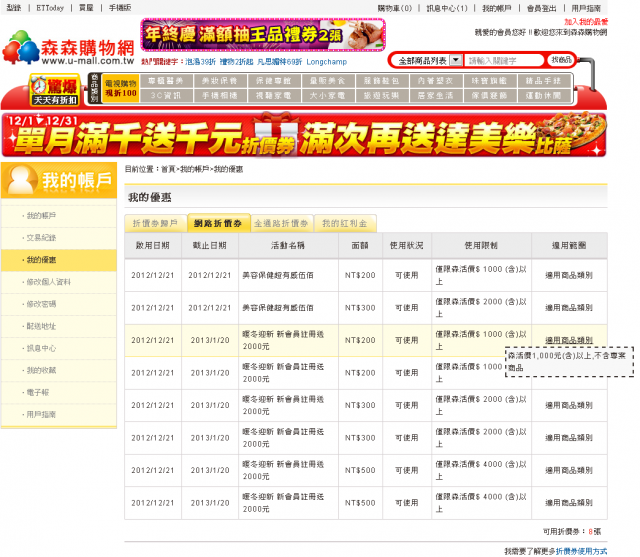Focus the keyword search input field
Screen dimensions: 640x557
click(x=504, y=61)
